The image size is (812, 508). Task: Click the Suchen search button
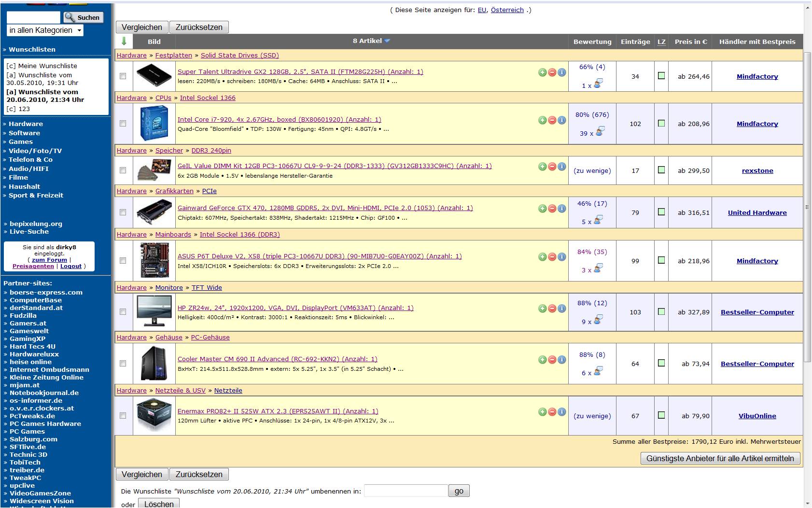click(x=83, y=17)
